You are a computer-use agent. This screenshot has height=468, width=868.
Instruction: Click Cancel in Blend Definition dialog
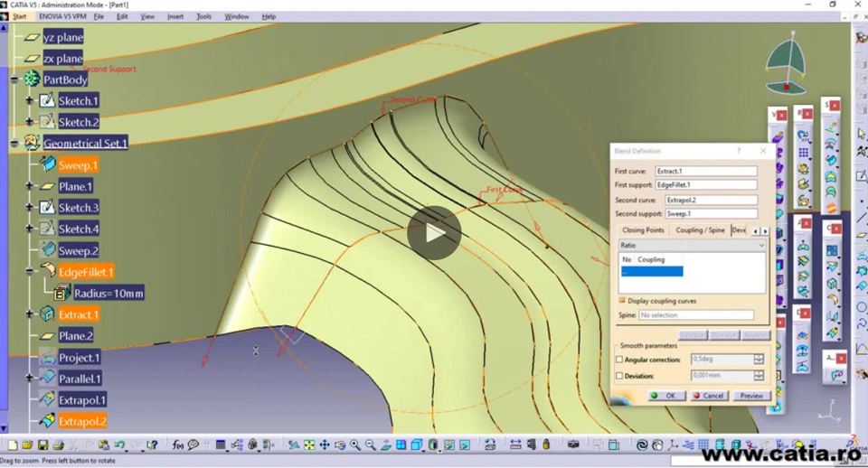pos(709,396)
